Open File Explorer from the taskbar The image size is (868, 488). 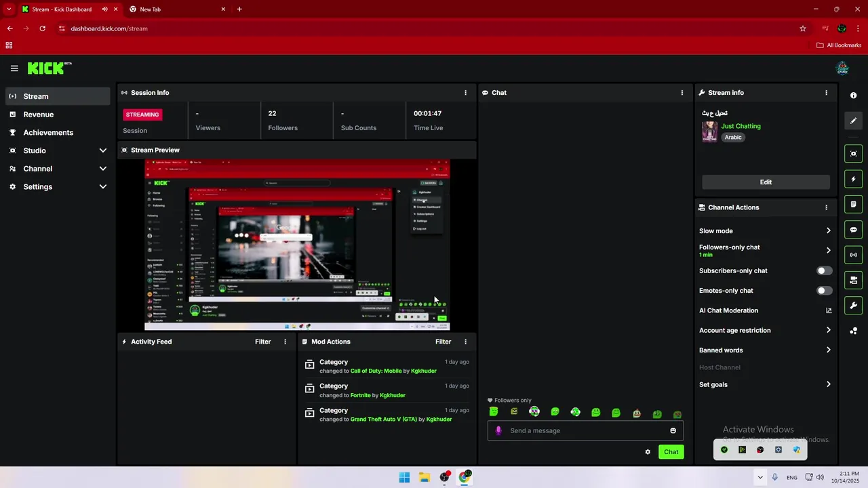pyautogui.click(x=425, y=477)
